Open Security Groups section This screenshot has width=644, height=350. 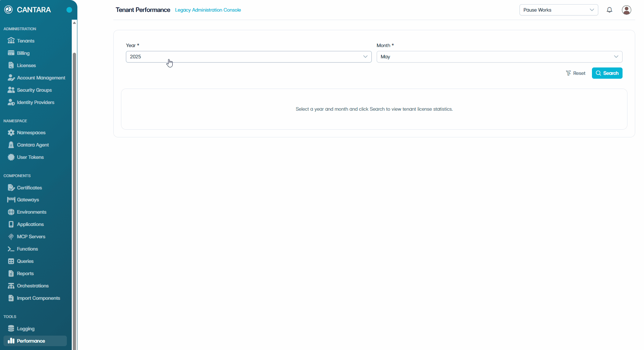coord(35,90)
